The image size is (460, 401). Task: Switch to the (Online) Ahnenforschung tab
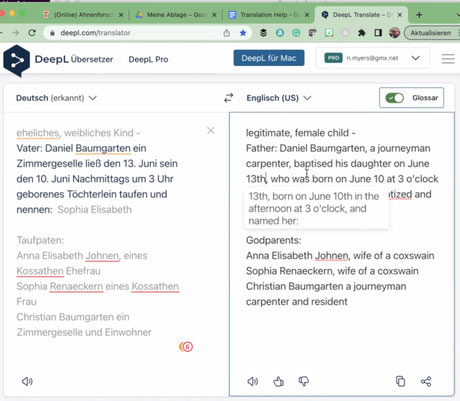point(83,15)
